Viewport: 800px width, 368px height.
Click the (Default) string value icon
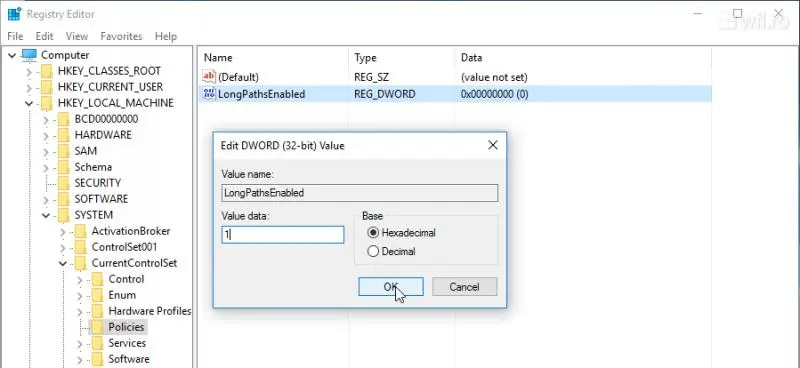(x=209, y=77)
